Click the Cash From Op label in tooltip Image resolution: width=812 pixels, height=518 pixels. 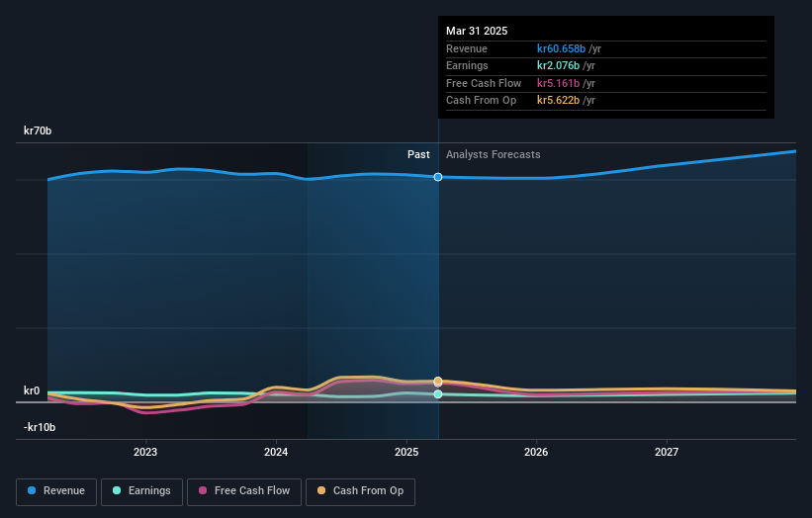(x=481, y=101)
